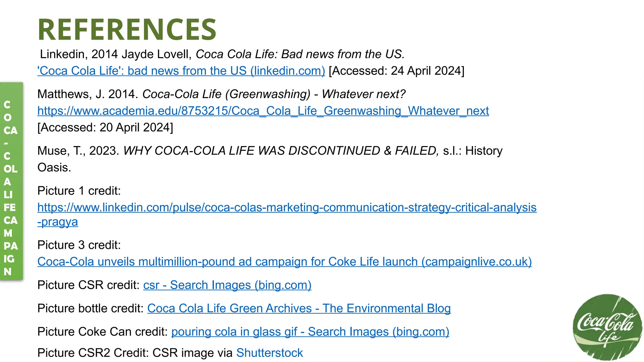Click the 'Picture CSR credit:' label

click(88, 285)
